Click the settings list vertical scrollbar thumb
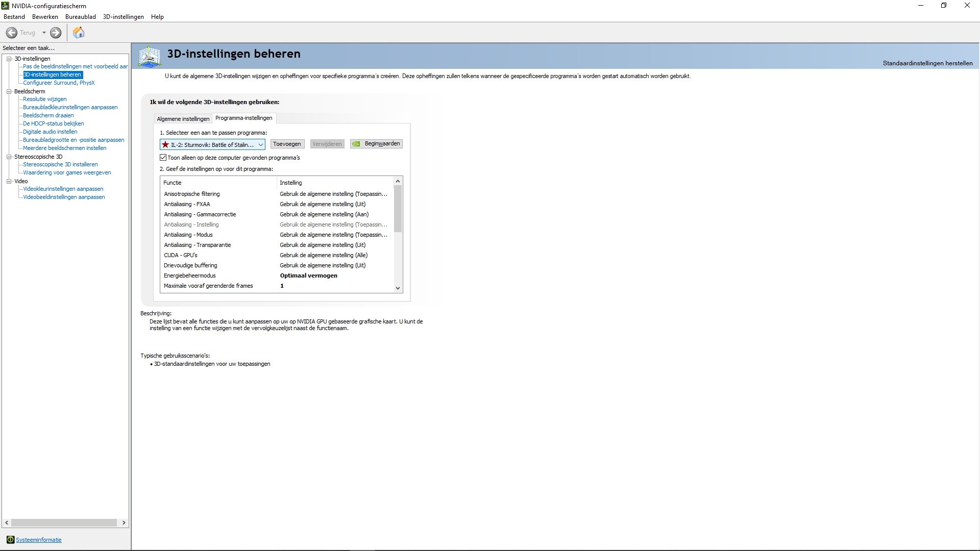Viewport: 980px width, 551px height. click(398, 208)
